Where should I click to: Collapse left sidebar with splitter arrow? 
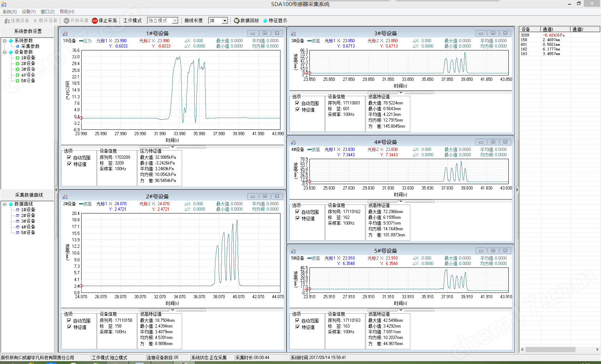tap(56, 190)
